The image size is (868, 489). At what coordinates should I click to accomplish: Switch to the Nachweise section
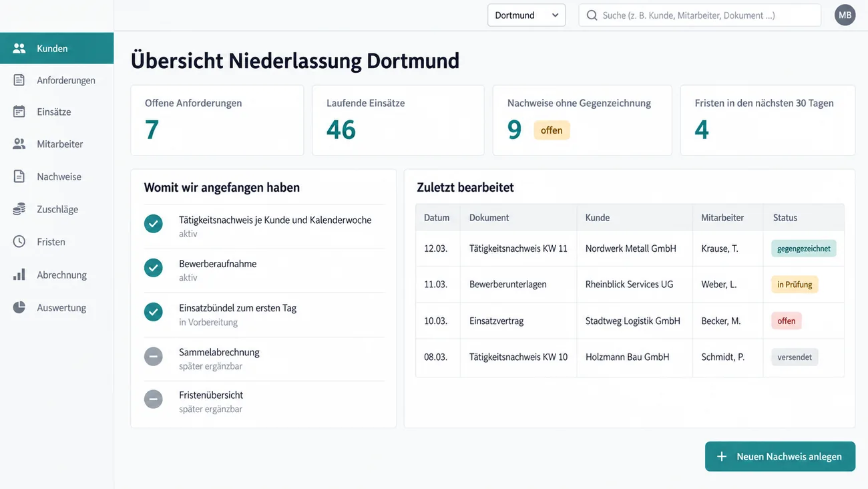(x=57, y=176)
